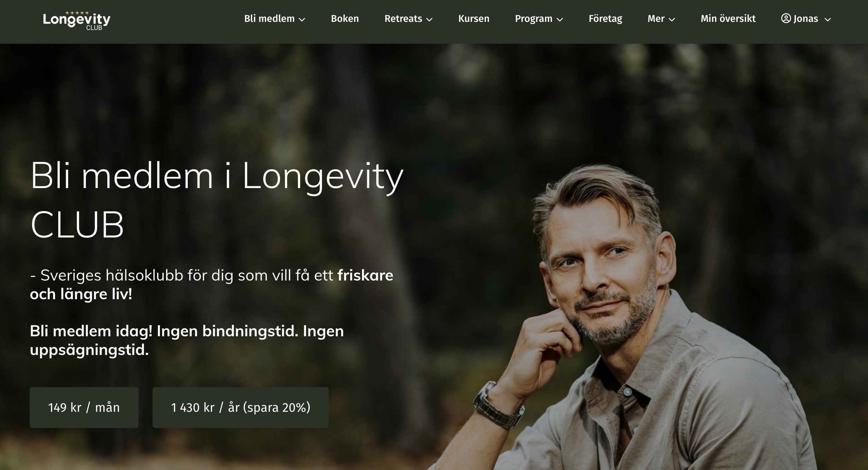Screen dimensions: 868x470
Task: Click the Retreats menu label
Action: pos(403,18)
